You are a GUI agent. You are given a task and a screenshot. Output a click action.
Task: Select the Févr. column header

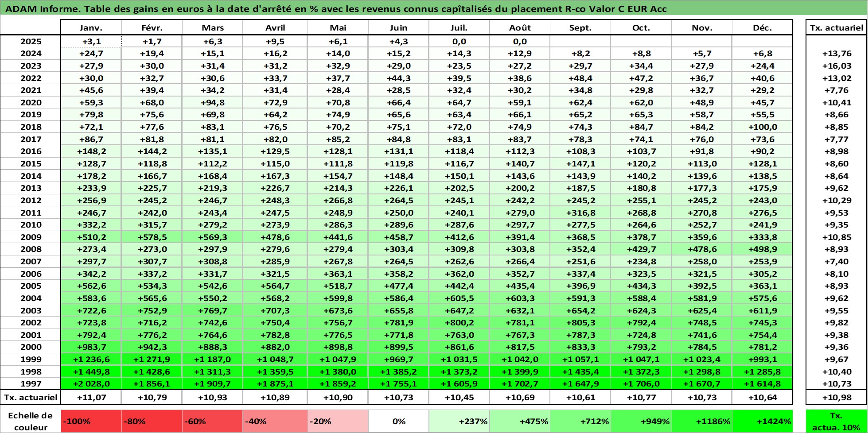click(152, 27)
